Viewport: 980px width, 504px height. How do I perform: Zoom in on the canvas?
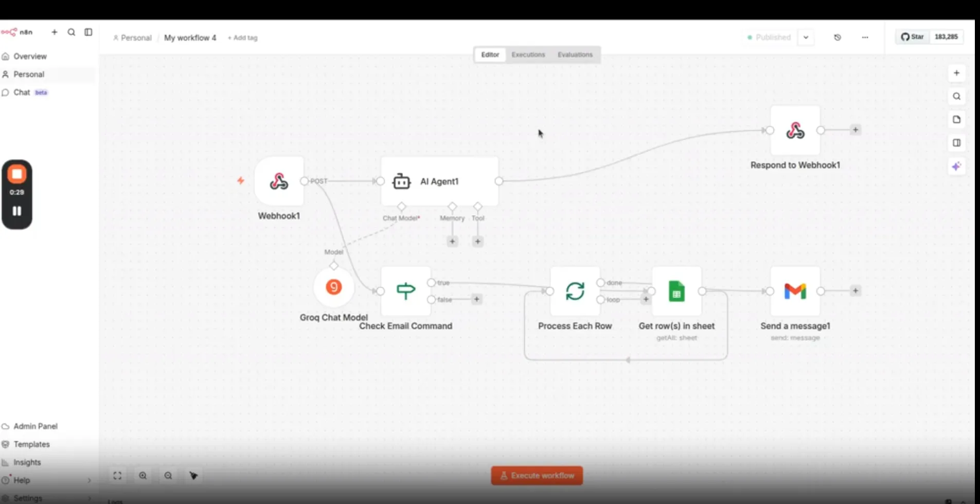(143, 476)
